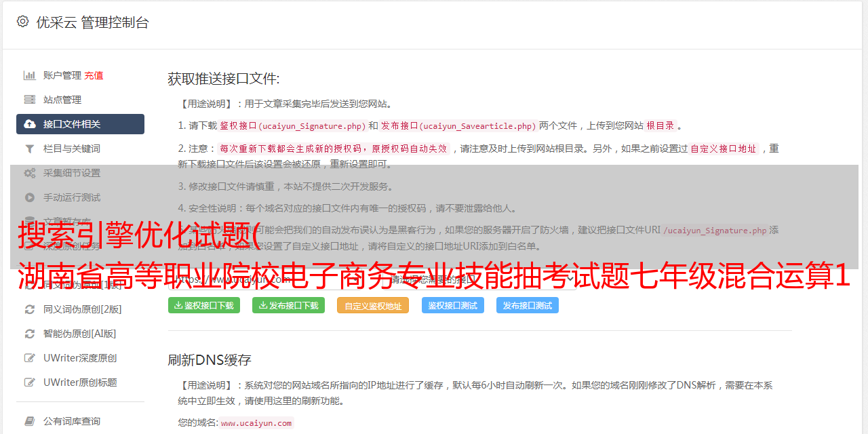Open the red 充值 recharge link

pyautogui.click(x=94, y=75)
